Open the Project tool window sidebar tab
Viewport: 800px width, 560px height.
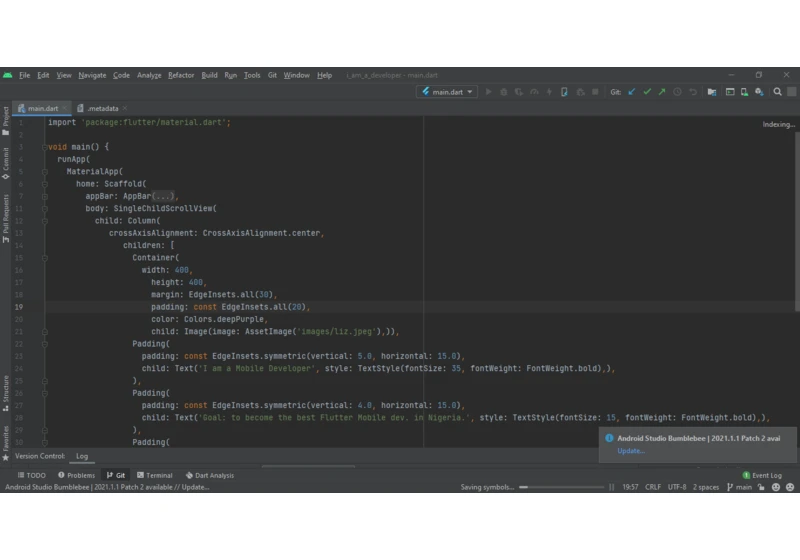click(x=6, y=121)
